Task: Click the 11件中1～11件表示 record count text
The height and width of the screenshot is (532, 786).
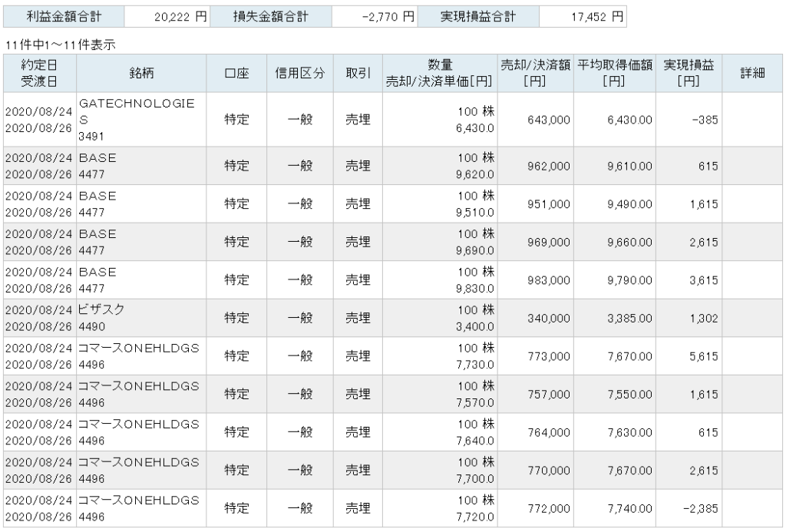Action: coord(60,45)
